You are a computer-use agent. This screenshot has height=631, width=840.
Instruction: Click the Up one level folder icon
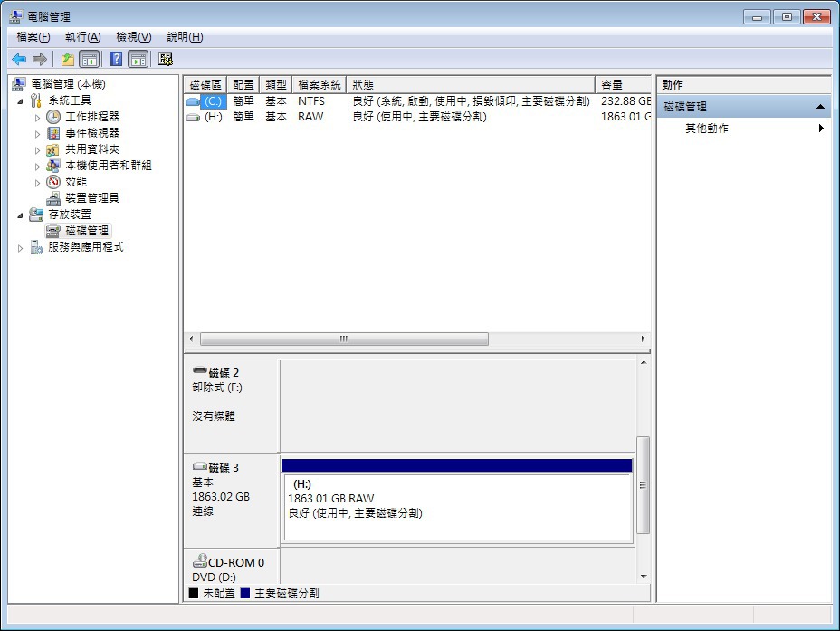click(68, 59)
